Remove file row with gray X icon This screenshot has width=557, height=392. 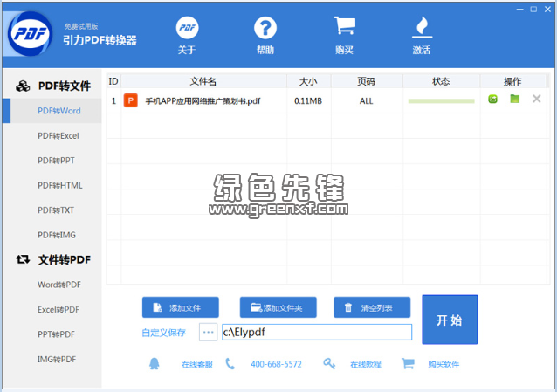[x=536, y=99]
